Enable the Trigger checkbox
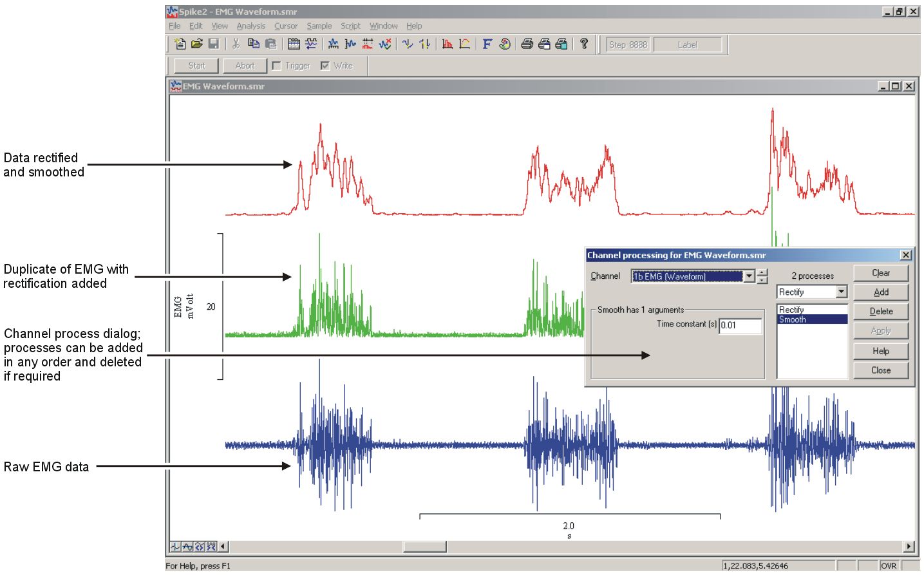This screenshot has height=575, width=924. pos(276,65)
